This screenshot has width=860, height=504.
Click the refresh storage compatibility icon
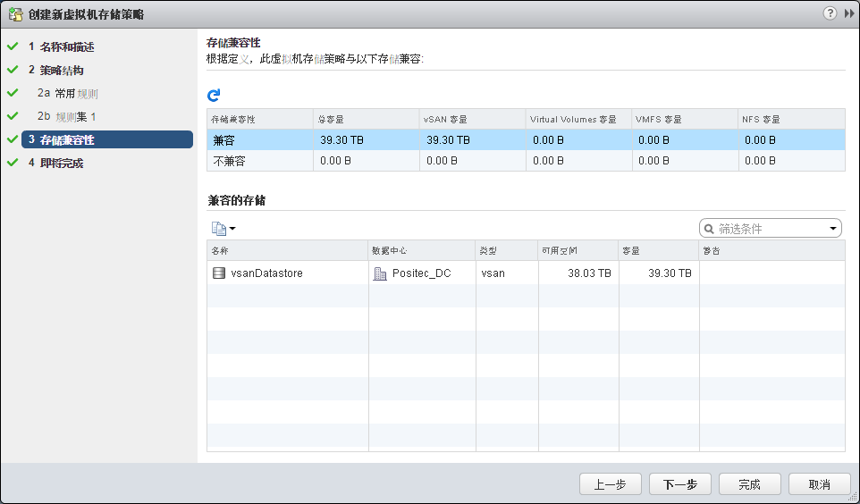pos(214,96)
